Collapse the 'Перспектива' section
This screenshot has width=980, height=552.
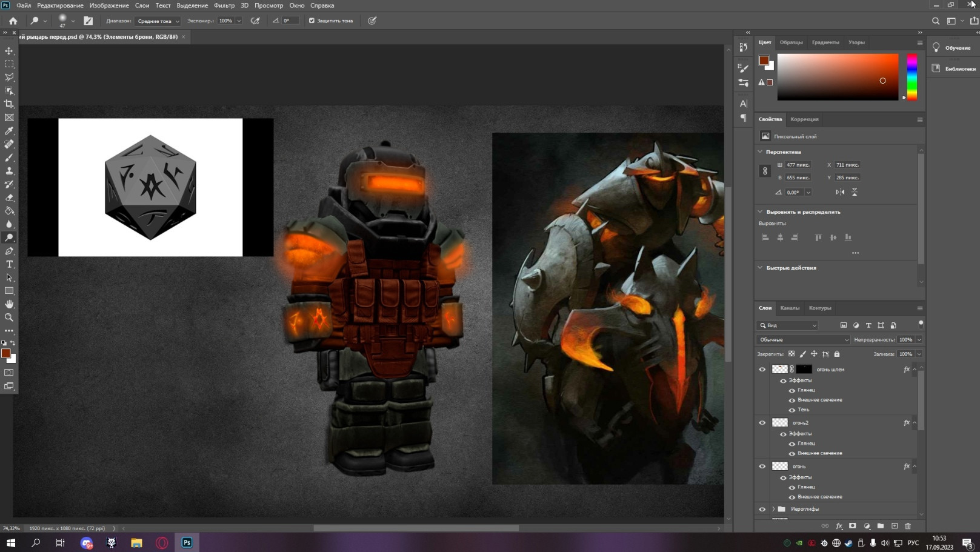[760, 151]
